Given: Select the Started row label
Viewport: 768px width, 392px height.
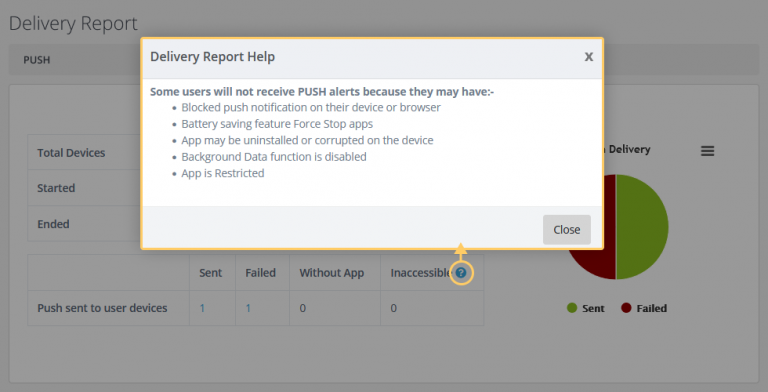Looking at the screenshot, I should (56, 188).
